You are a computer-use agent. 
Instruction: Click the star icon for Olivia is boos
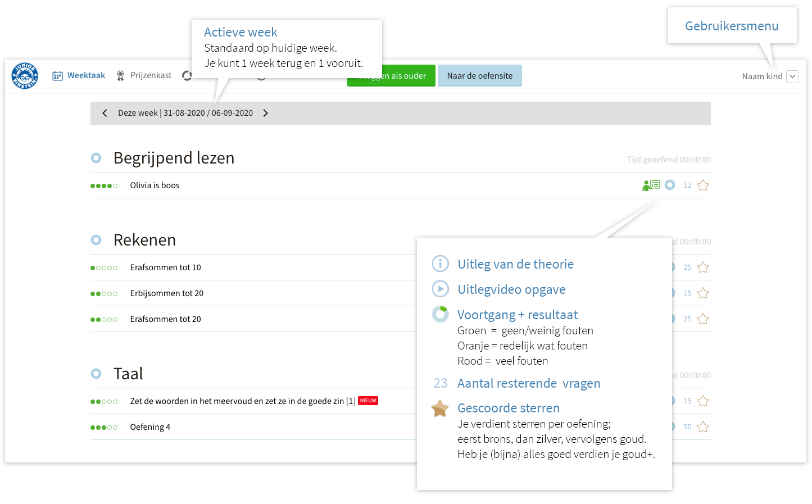pos(702,185)
